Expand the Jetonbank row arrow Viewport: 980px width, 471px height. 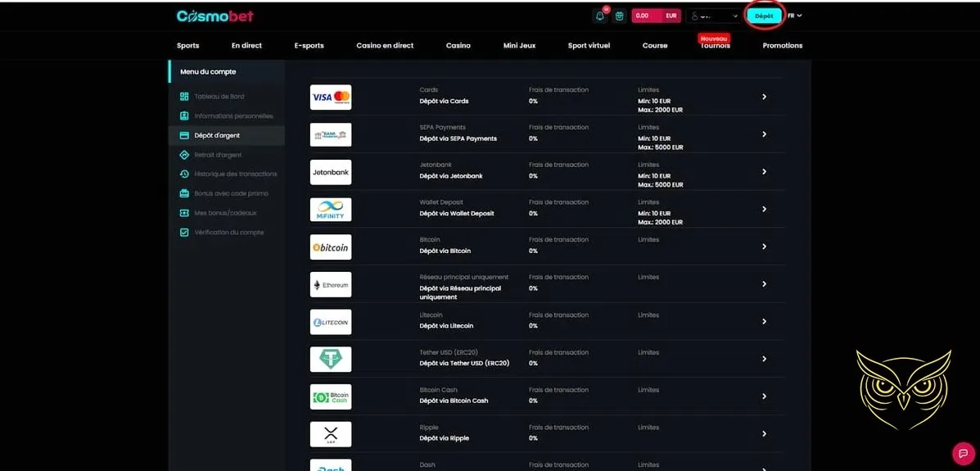point(764,172)
